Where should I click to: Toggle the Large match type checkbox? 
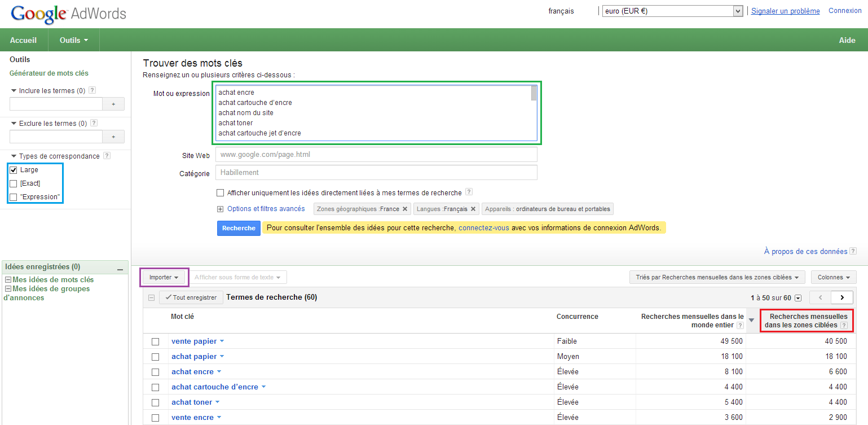tap(14, 170)
